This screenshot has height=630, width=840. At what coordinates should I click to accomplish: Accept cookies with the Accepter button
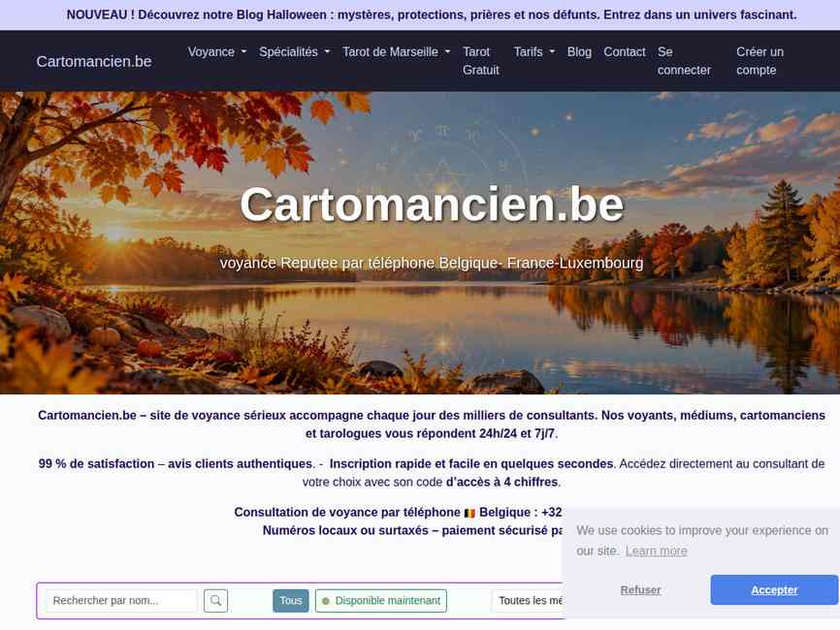pos(774,590)
